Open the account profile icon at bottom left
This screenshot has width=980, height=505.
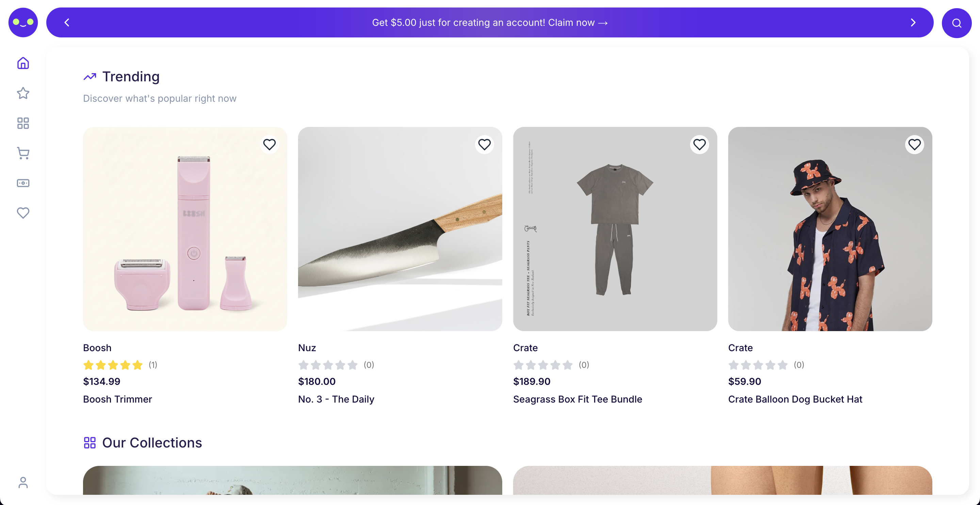(x=23, y=483)
